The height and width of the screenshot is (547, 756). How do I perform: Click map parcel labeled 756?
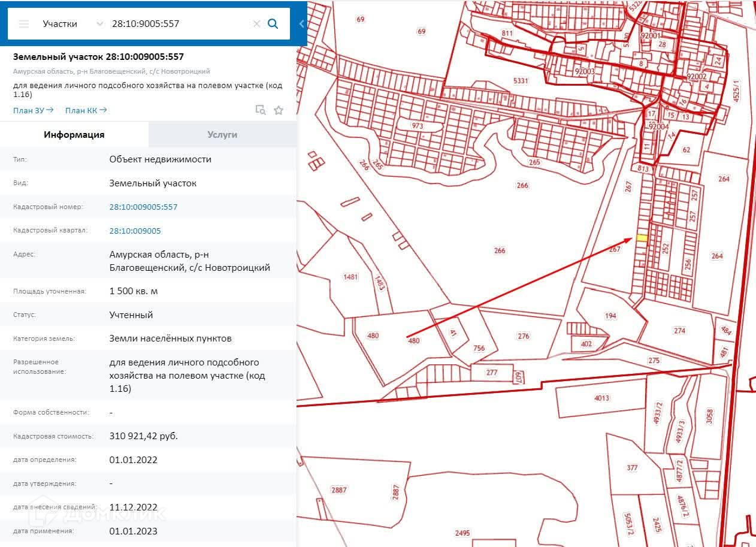[x=479, y=348]
